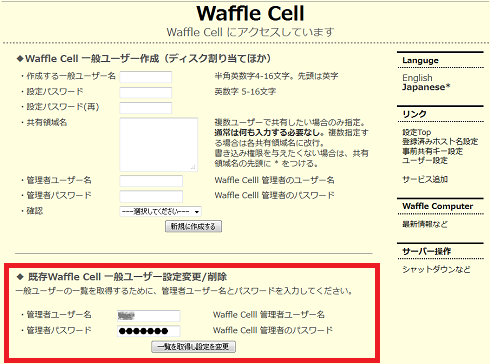Viewport: 490px width, 364px height.
Task: Click the Waffle Computer sidebar heading
Action: click(437, 206)
